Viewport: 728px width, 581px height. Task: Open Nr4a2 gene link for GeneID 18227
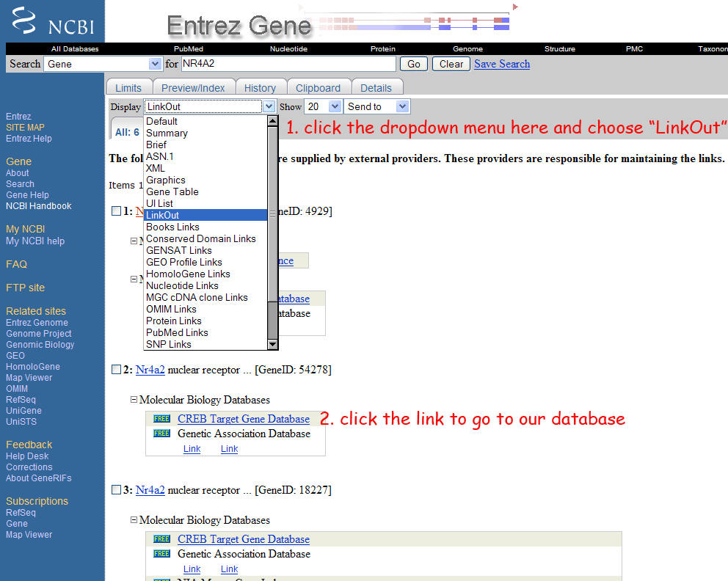pyautogui.click(x=150, y=489)
